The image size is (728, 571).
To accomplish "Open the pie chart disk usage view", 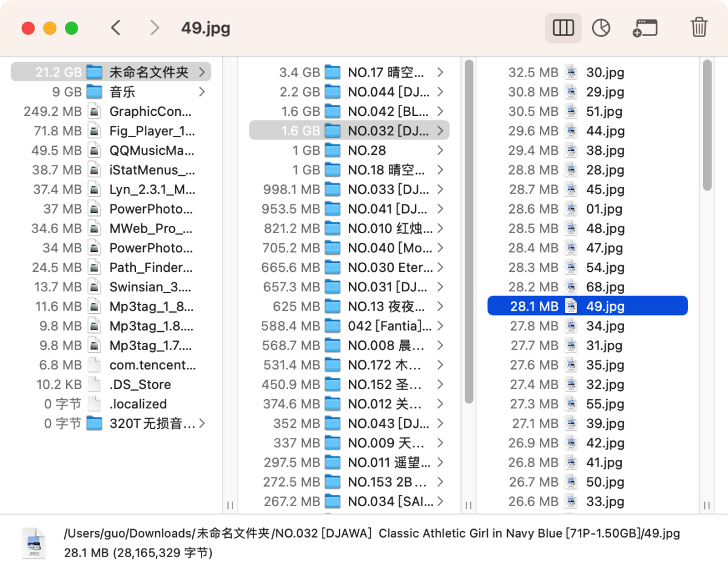I will (x=601, y=28).
